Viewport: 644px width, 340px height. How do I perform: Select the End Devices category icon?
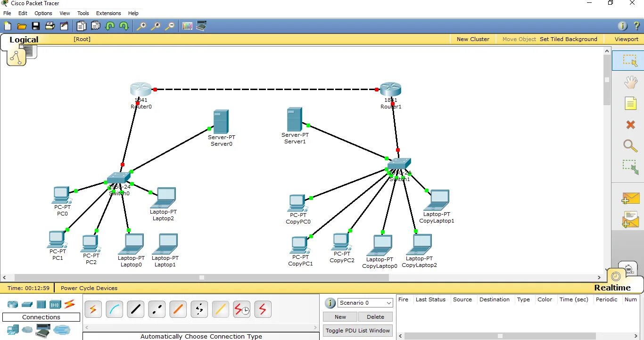click(x=12, y=330)
